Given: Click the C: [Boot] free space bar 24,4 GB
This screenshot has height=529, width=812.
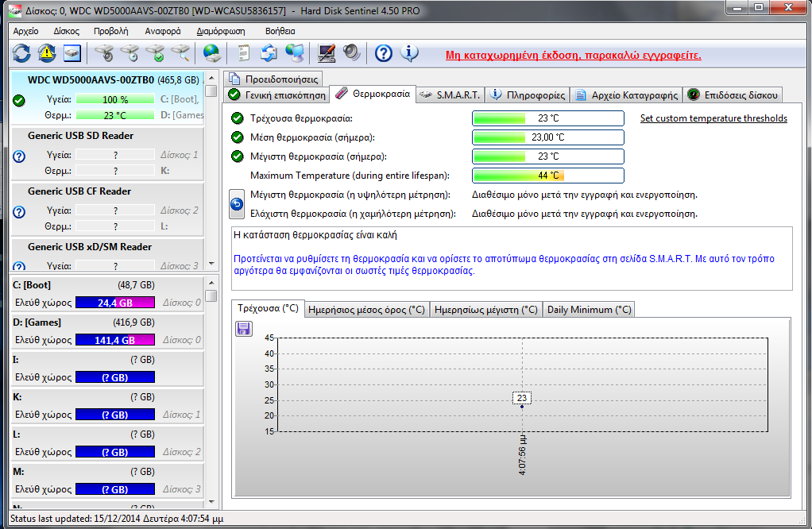Looking at the screenshot, I should [x=115, y=303].
